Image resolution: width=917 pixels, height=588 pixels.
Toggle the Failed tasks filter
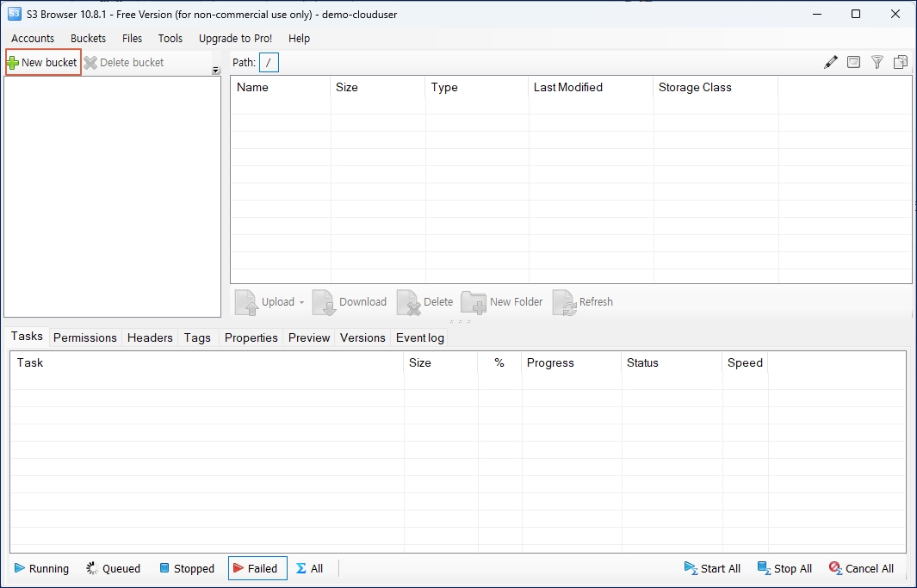[257, 568]
